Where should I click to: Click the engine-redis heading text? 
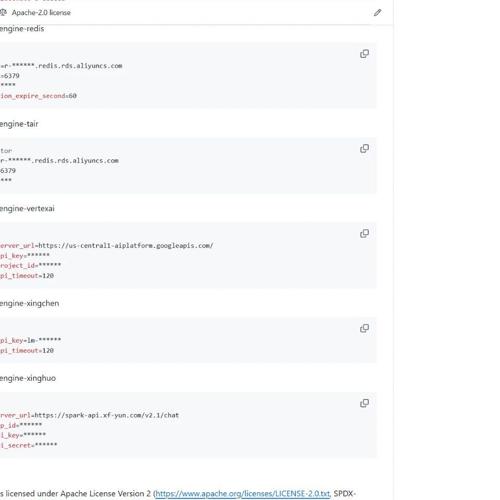[22, 29]
